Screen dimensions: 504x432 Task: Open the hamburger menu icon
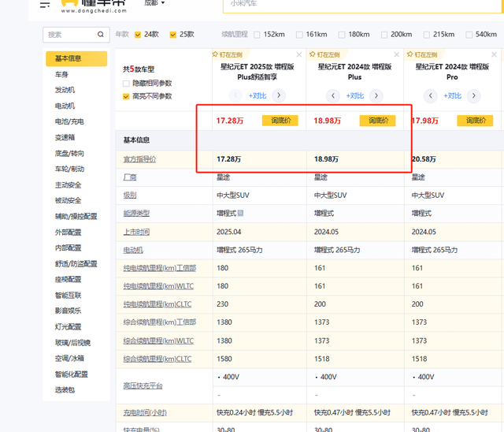click(45, 5)
